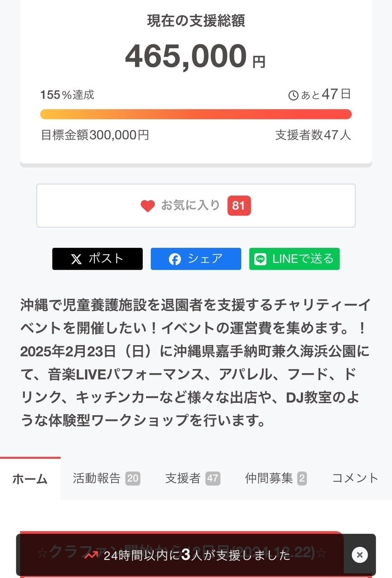Open the 活動報告 tab
This screenshot has width=392, height=578.
click(x=106, y=479)
